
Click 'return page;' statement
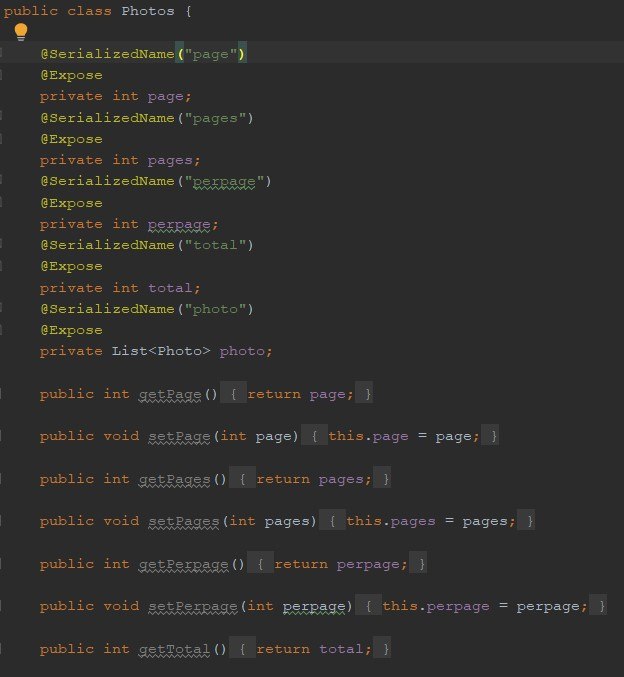click(x=301, y=394)
